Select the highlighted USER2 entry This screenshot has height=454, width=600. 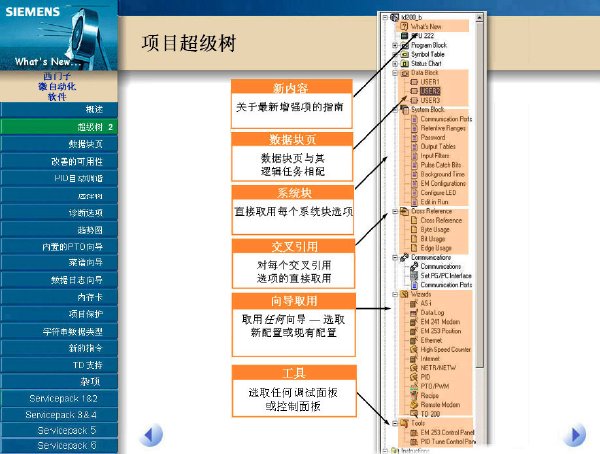click(430, 91)
